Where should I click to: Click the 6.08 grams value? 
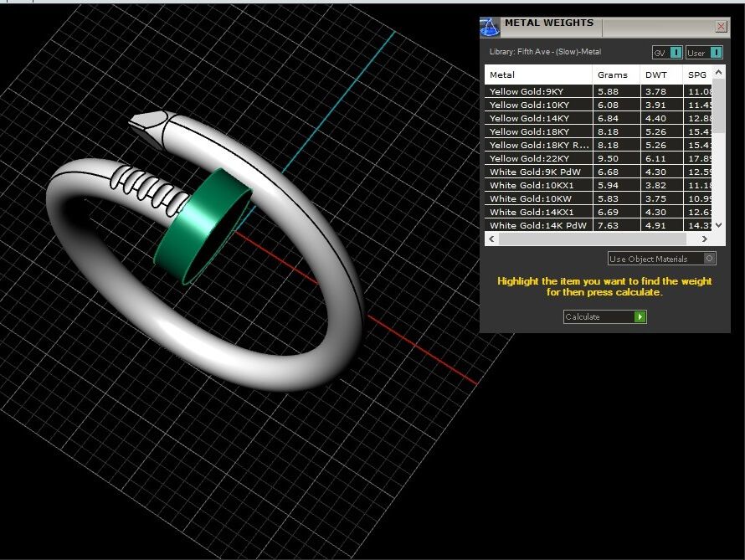pos(609,105)
